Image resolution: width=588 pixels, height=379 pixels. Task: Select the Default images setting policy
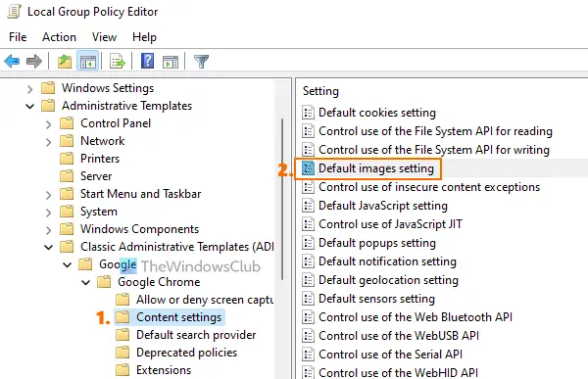tap(376, 168)
